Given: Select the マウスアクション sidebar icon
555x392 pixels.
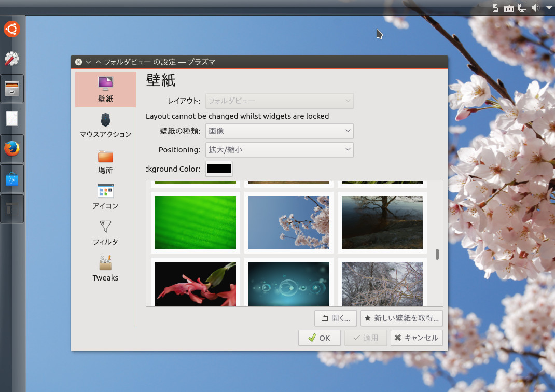Looking at the screenshot, I should [x=105, y=124].
